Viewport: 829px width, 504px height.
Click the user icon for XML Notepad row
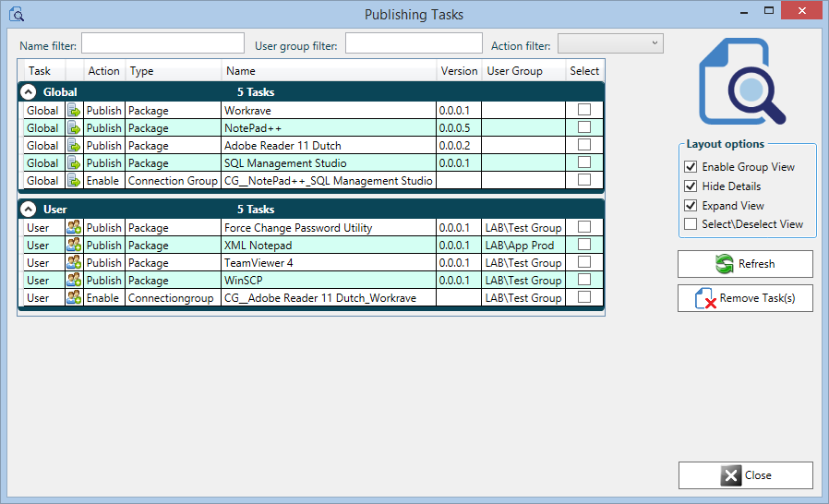[x=74, y=246]
